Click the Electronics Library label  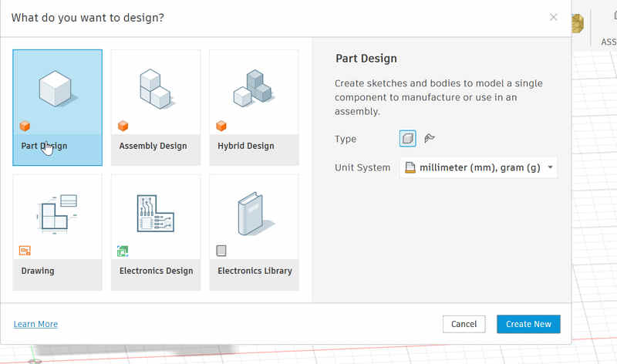255,271
